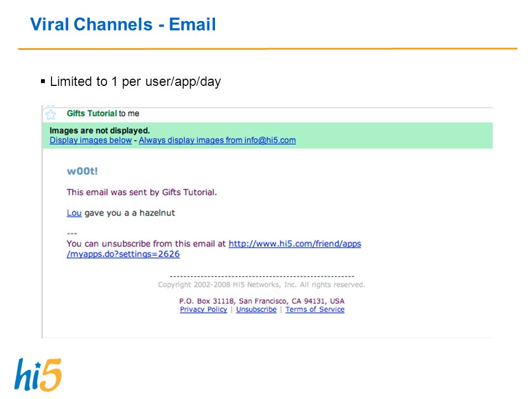Open Lou's profile link

click(74, 213)
